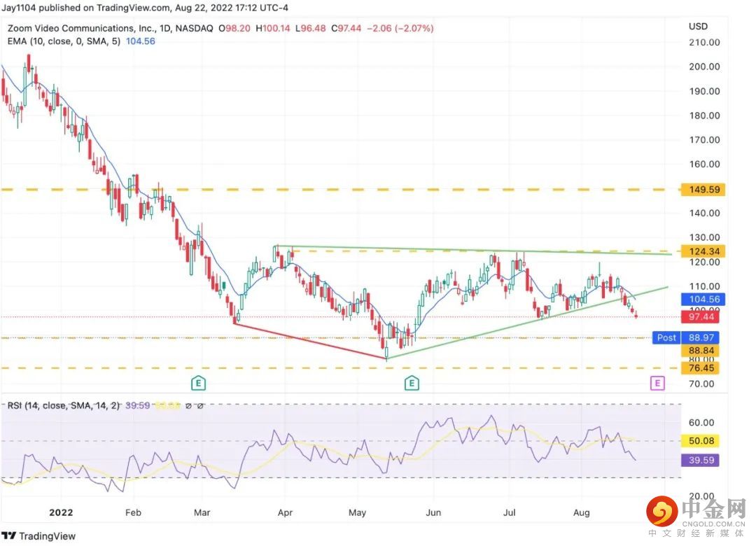Click the 149.59 price label
This screenshot has height=546, width=756.
[703, 190]
